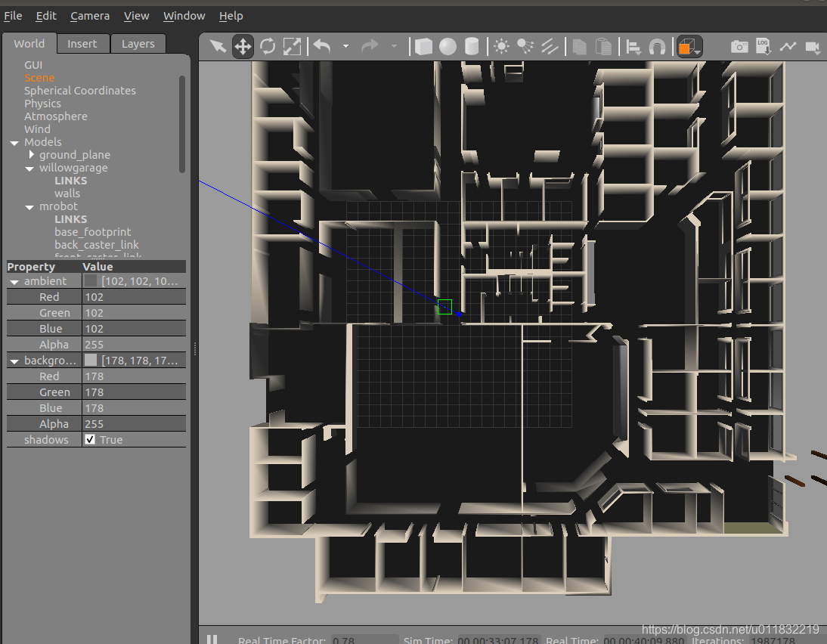Switch to the Layers tab
Screen dimensions: 827x644
(x=138, y=44)
